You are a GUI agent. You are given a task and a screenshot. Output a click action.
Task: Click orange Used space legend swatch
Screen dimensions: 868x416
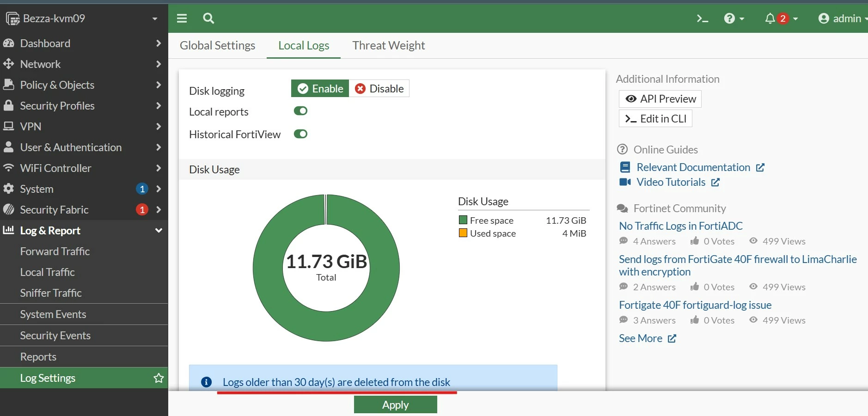click(463, 233)
